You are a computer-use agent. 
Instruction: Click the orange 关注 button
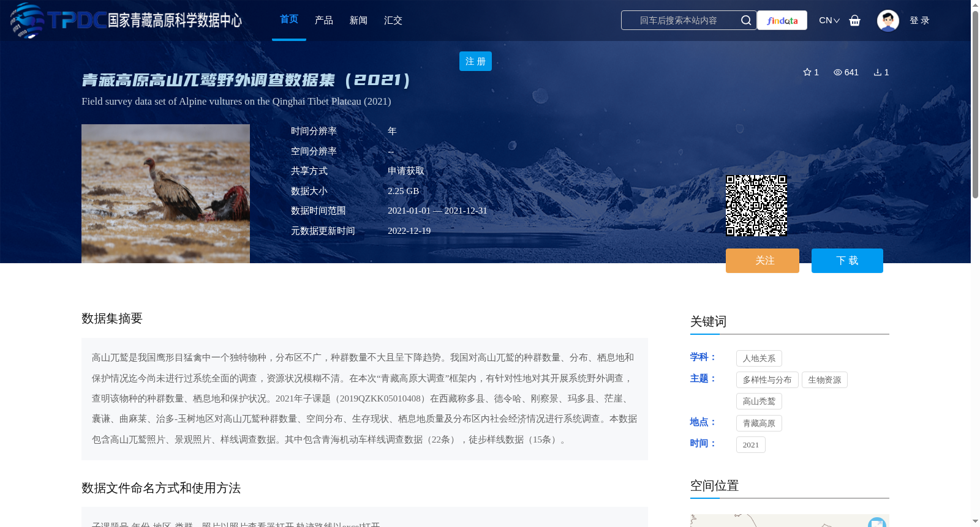click(763, 261)
